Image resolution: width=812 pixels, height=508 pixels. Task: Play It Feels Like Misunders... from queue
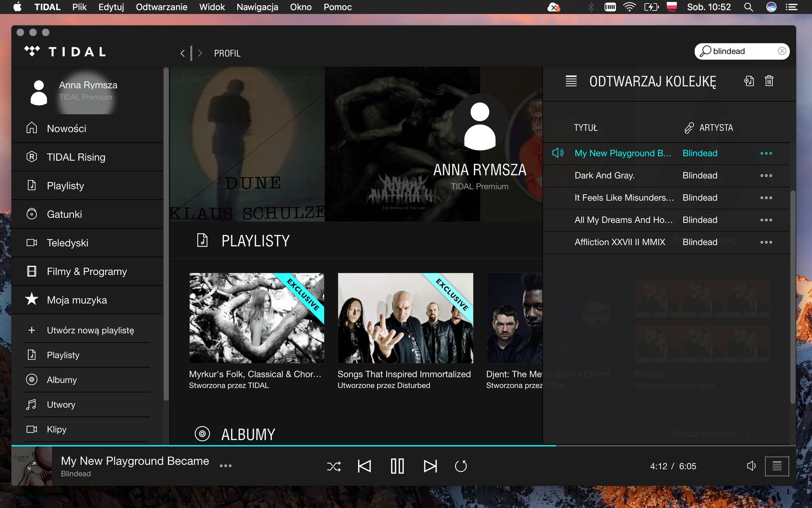pyautogui.click(x=624, y=198)
